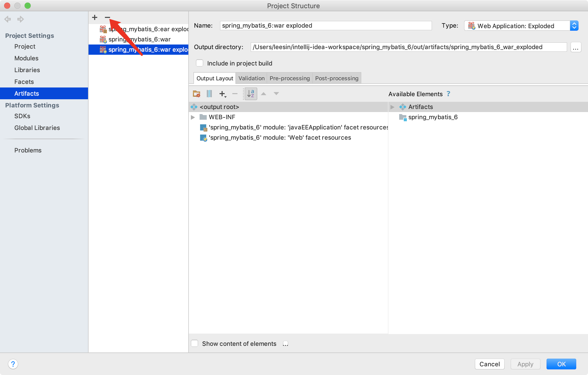Screen dimensions: 588x375
Task: Click the add copy-of plus icon in output layout
Action: [x=223, y=94]
